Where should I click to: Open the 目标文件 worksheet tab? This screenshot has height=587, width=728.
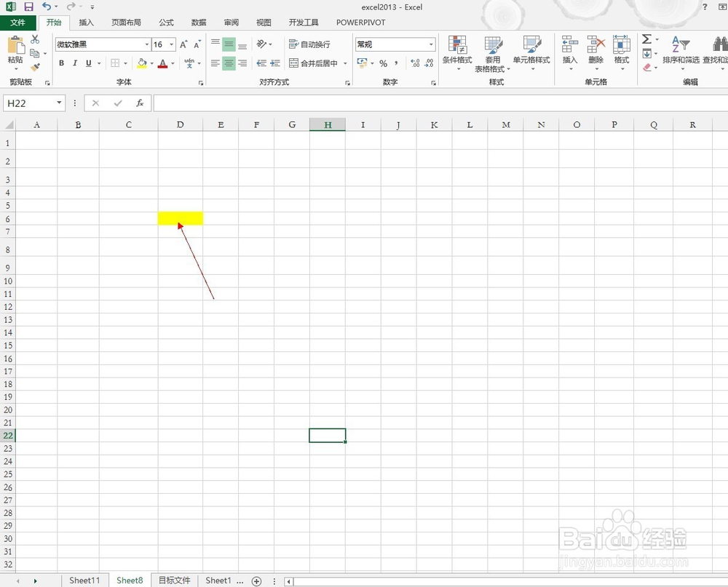pyautogui.click(x=175, y=580)
